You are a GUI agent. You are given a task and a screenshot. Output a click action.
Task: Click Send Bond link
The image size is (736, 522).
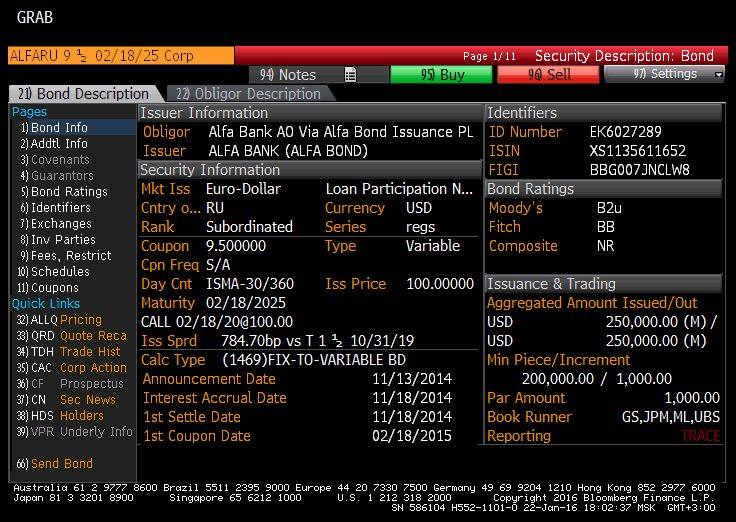click(x=54, y=463)
